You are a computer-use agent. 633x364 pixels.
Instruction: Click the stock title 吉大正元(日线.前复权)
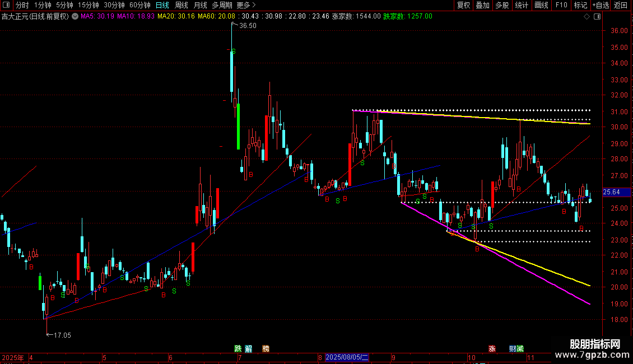(35, 17)
